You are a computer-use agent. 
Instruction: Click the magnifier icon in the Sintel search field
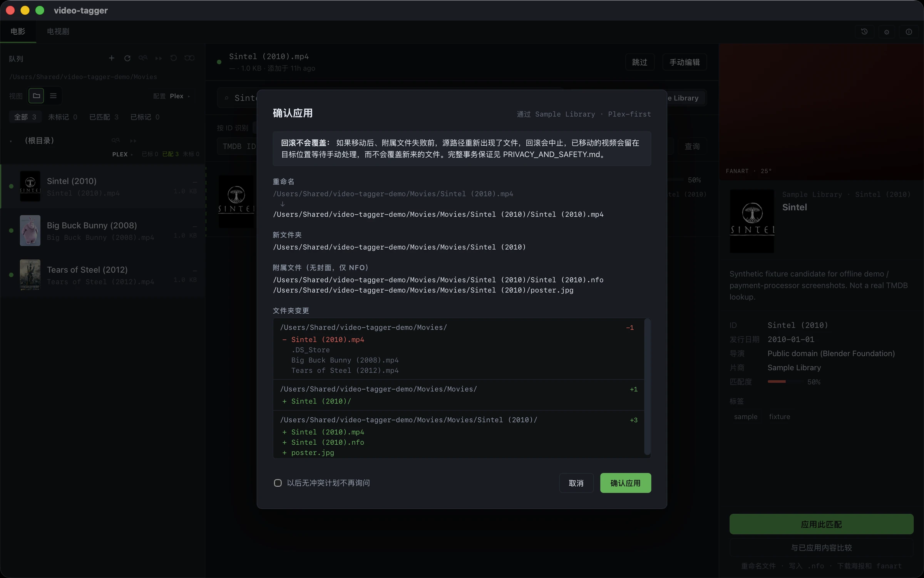[227, 98]
